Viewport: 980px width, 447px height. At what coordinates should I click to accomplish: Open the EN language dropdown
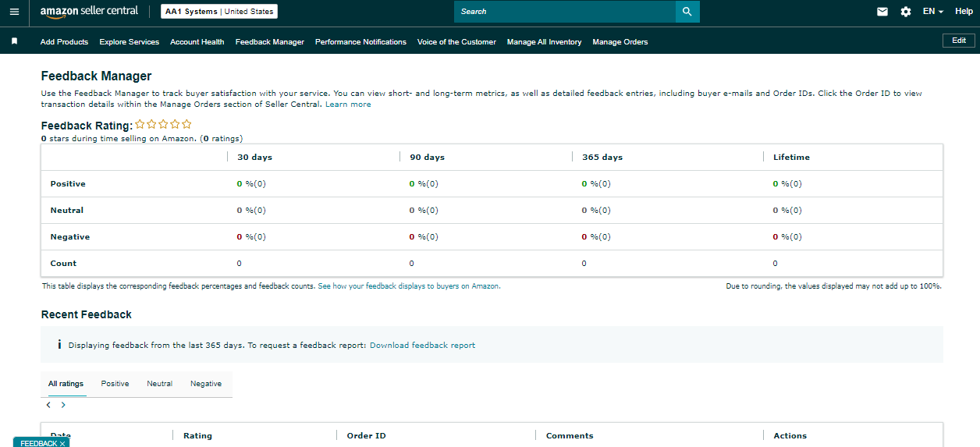click(x=933, y=12)
